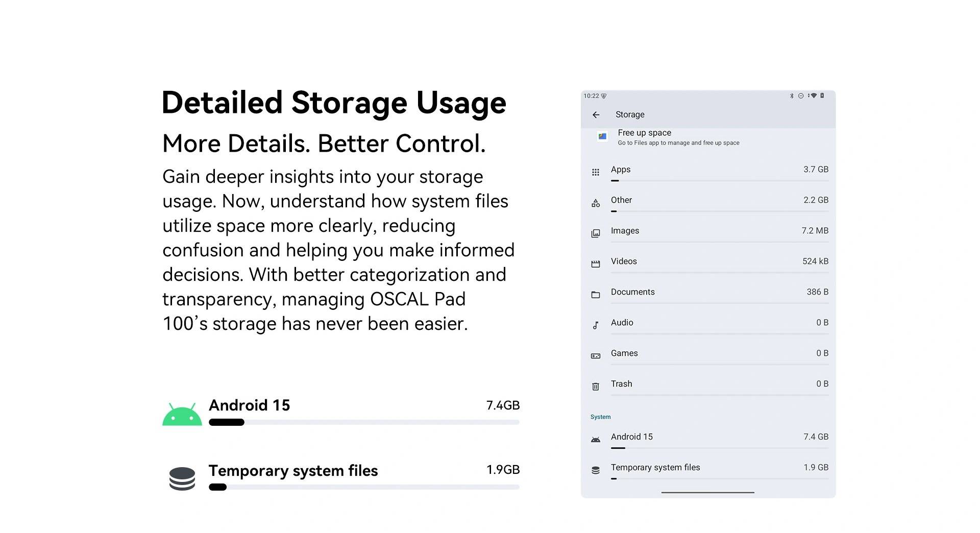Image resolution: width=980 pixels, height=533 pixels.
Task: Click the Audio music note icon
Action: point(596,325)
